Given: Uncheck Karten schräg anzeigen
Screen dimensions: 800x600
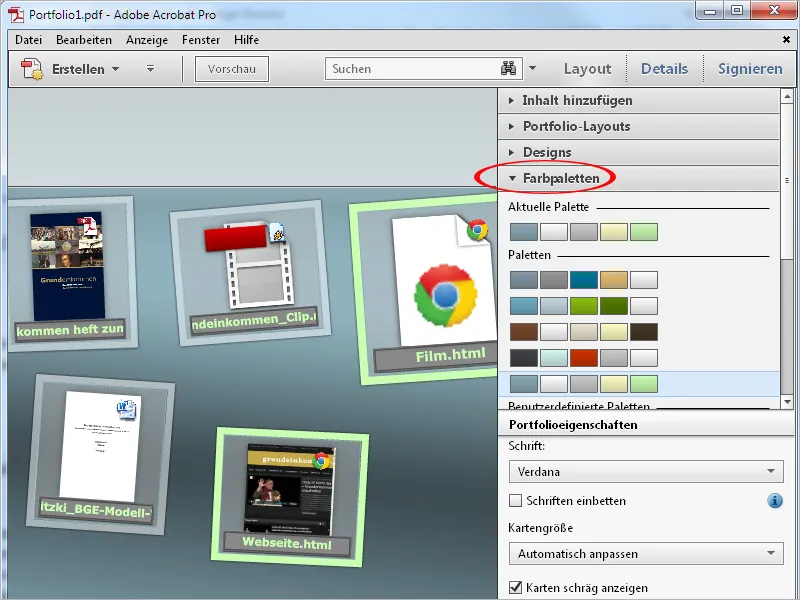Looking at the screenshot, I should point(515,587).
